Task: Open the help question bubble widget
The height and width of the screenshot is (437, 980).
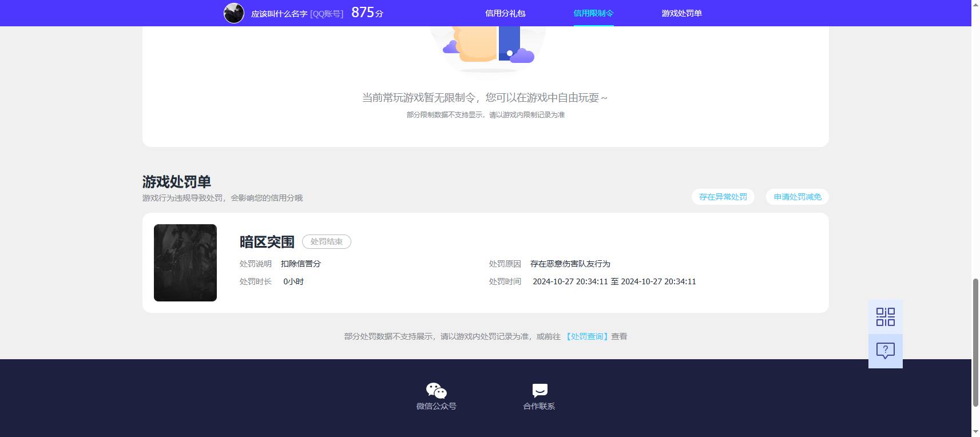Action: pyautogui.click(x=885, y=351)
